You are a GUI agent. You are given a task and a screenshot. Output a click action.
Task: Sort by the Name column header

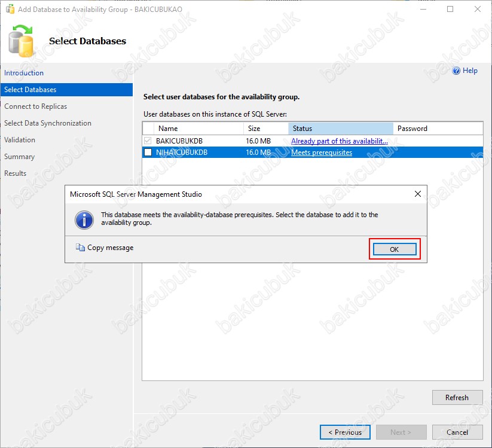coord(198,129)
